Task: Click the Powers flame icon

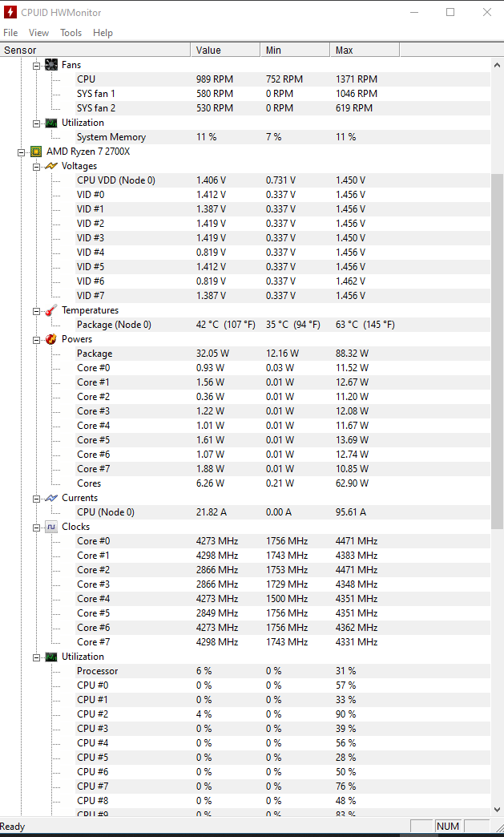Action: click(50, 338)
